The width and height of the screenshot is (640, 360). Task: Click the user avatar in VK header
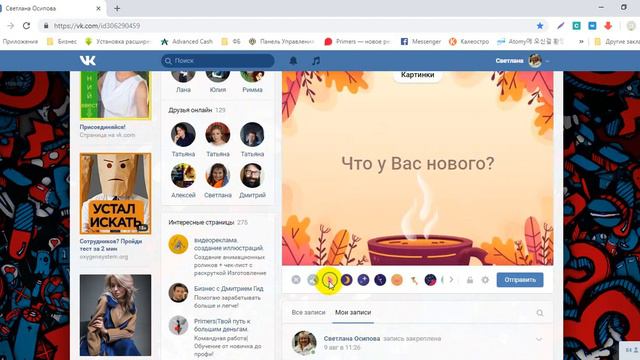[x=535, y=61]
